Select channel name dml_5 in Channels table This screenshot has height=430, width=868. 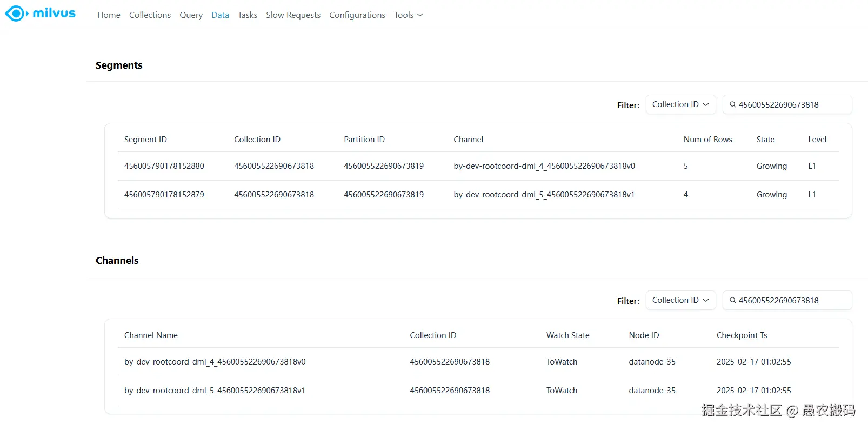215,391
